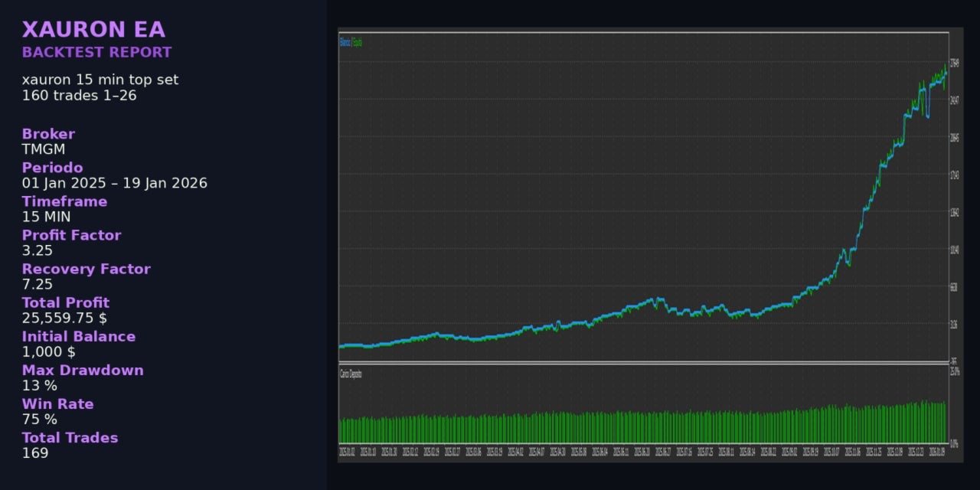Click the Win Rate value 75 %
Screen dimensions: 980x490
coord(40,419)
